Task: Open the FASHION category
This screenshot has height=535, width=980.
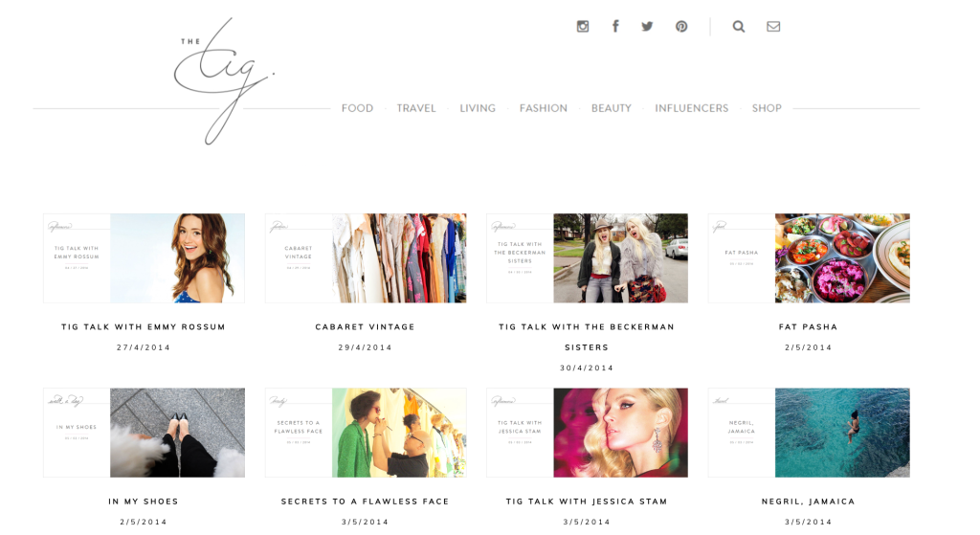Action: click(544, 108)
